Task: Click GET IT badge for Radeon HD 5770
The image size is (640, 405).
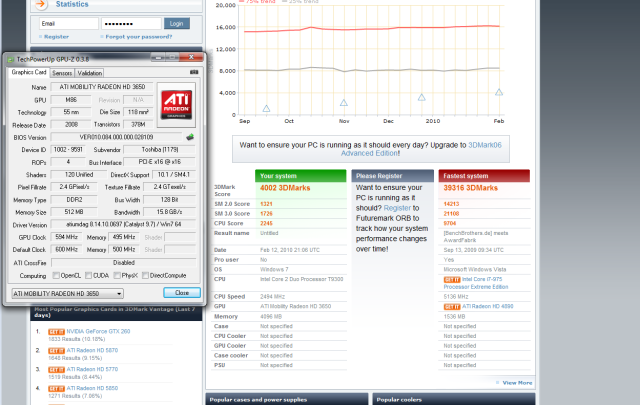Action: pyautogui.click(x=56, y=369)
